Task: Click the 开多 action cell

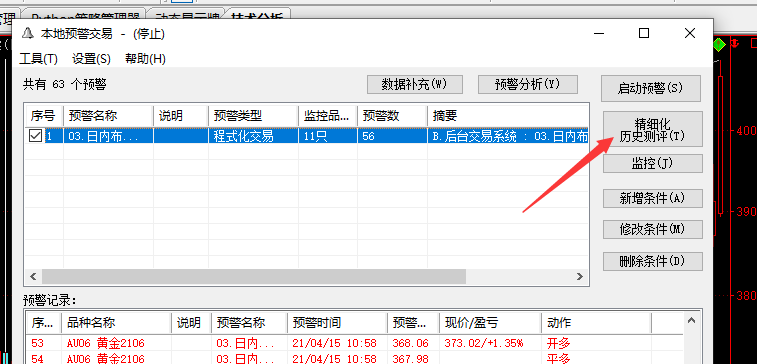Action: click(x=559, y=344)
